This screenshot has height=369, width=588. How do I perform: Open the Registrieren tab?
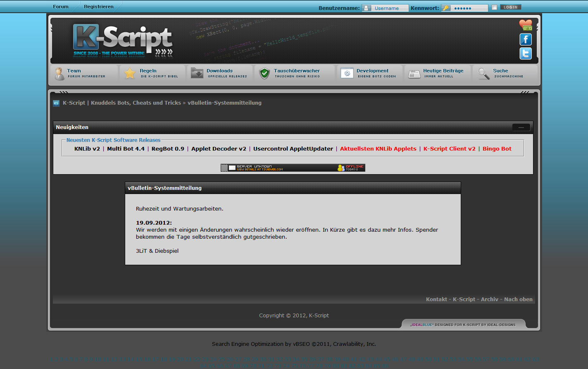[x=98, y=7]
